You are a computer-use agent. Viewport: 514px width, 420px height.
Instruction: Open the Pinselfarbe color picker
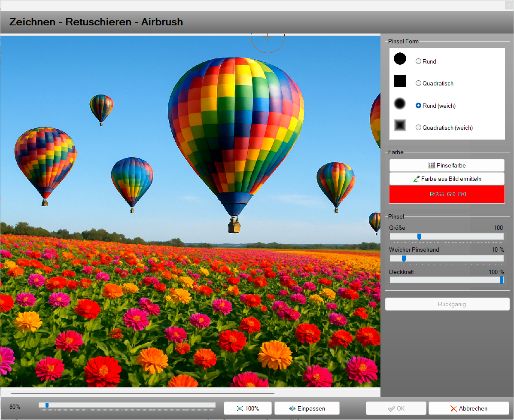(447, 165)
